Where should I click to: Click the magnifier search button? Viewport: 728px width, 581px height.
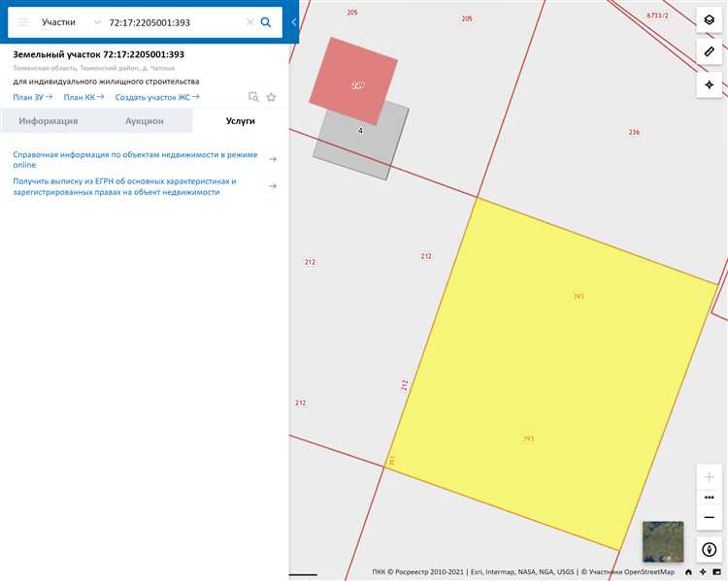pyautogui.click(x=266, y=21)
